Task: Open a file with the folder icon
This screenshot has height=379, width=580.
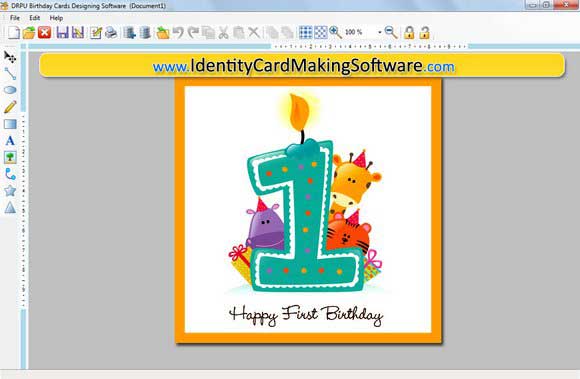Action: click(x=29, y=33)
